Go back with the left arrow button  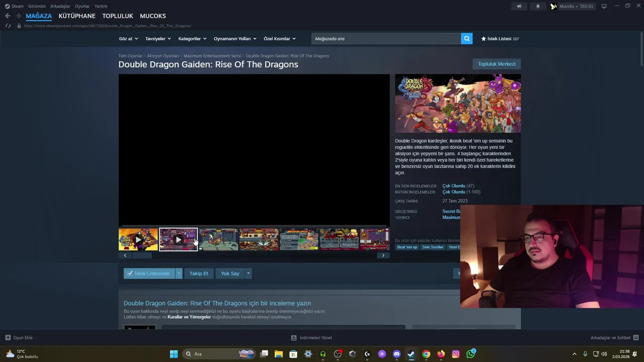coord(8,16)
